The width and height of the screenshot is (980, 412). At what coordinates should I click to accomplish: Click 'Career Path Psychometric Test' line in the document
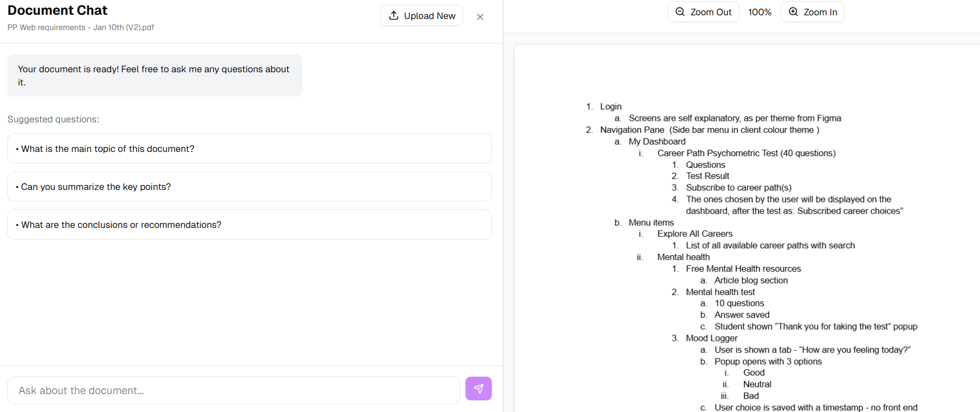pos(746,153)
